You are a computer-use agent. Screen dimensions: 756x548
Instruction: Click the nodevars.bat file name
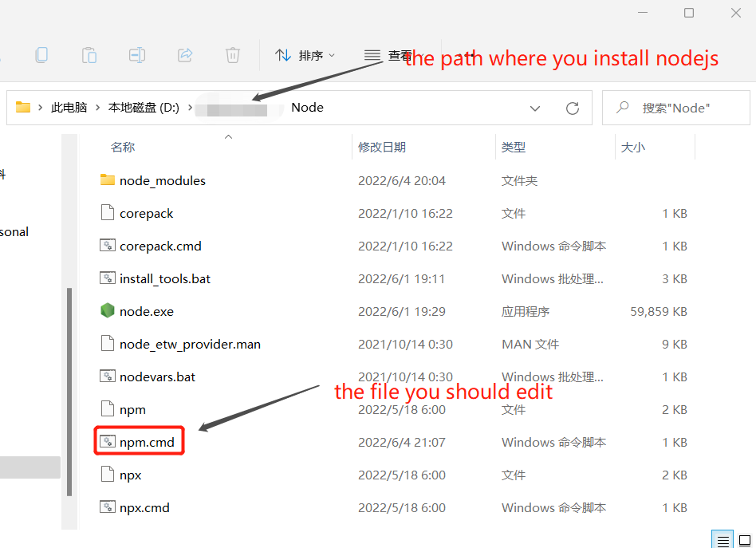[157, 377]
